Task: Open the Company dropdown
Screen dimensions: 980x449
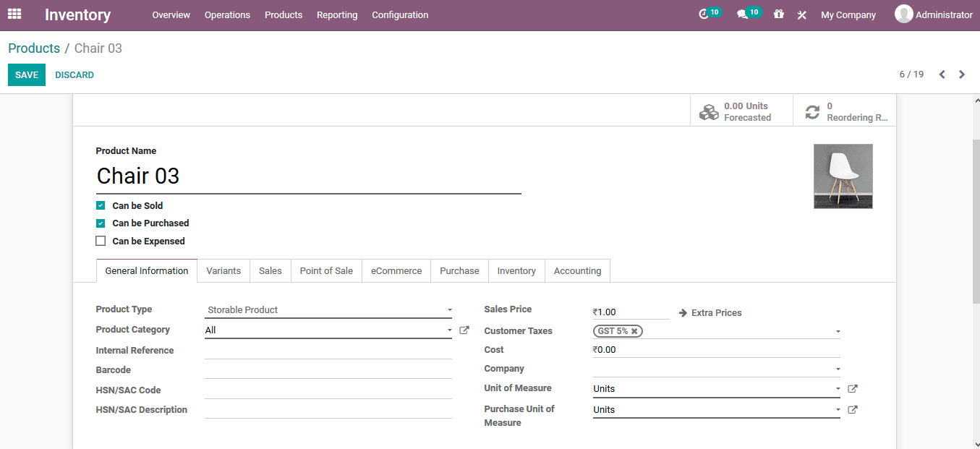Action: [838, 369]
